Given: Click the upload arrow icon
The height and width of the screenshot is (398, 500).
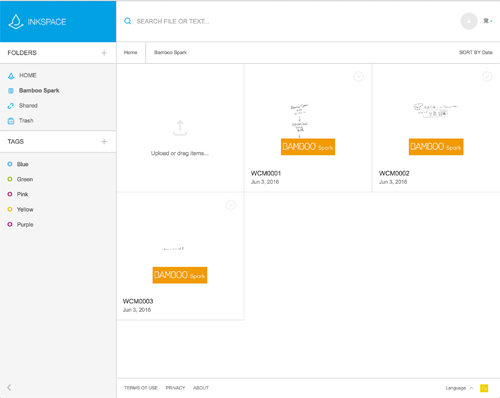Looking at the screenshot, I should pyautogui.click(x=180, y=128).
